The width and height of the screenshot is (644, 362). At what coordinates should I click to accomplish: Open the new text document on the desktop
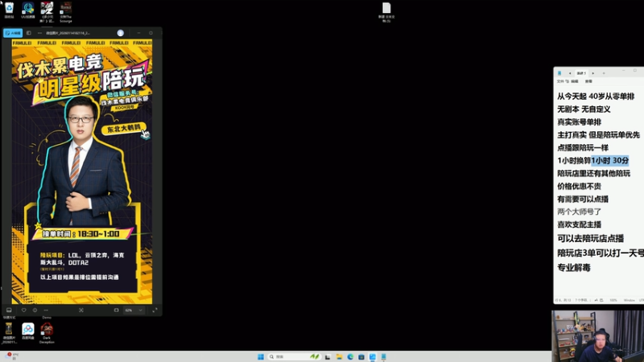coord(386,12)
